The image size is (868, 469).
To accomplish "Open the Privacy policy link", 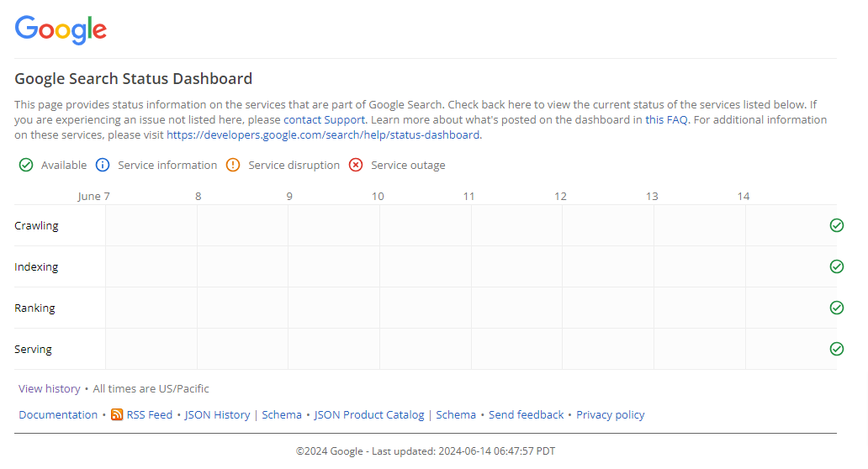I will point(610,415).
